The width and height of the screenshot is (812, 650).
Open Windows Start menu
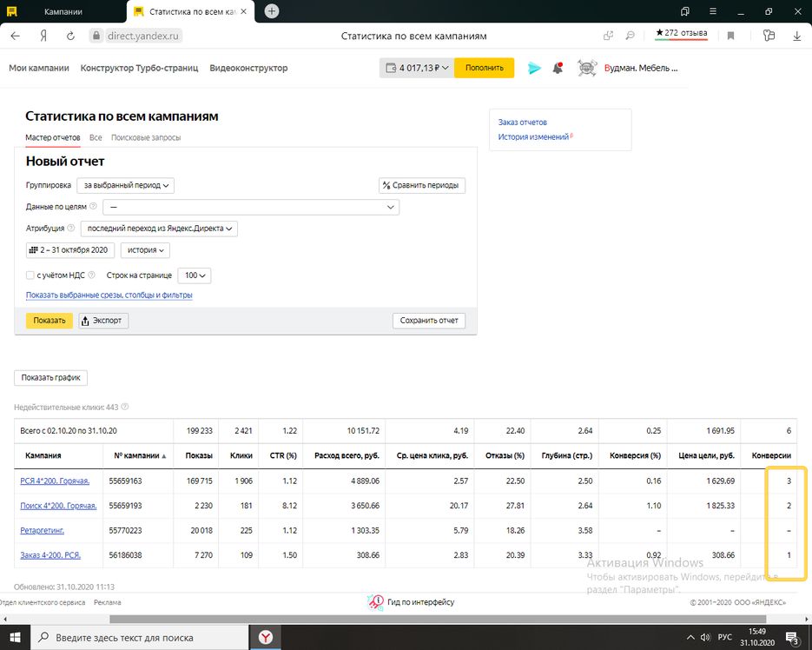point(15,638)
